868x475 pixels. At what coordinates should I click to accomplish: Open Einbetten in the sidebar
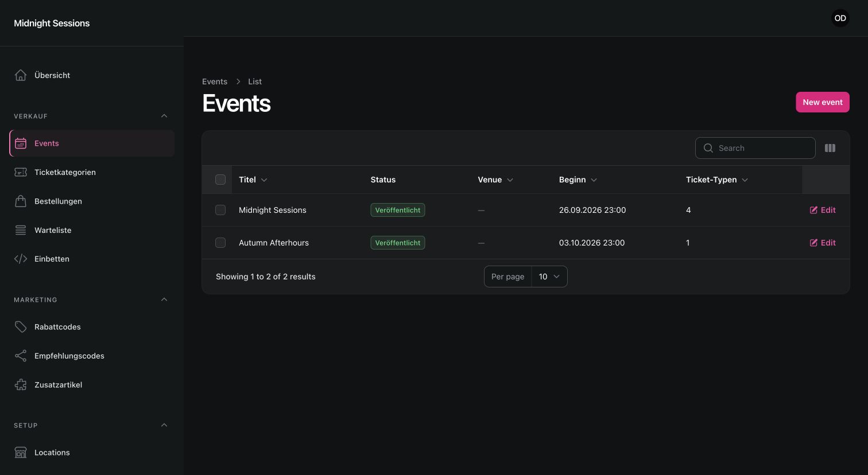pos(92,259)
